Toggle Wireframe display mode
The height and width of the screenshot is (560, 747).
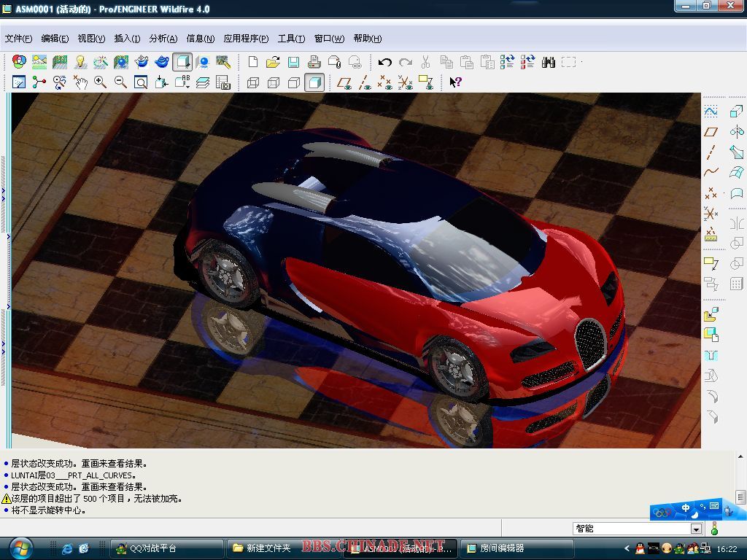(x=253, y=82)
